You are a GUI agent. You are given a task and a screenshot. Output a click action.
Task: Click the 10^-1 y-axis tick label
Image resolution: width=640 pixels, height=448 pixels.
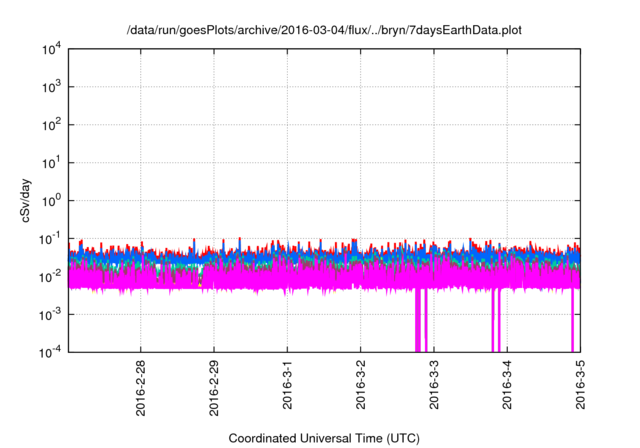50,239
